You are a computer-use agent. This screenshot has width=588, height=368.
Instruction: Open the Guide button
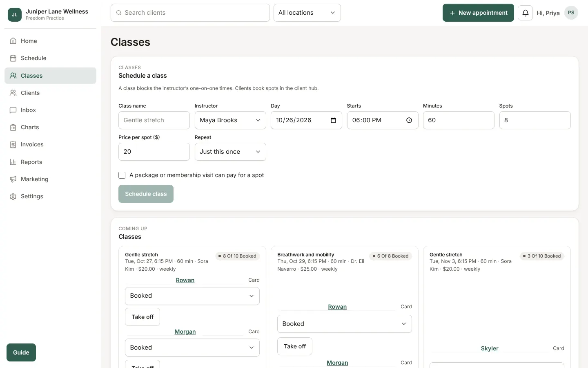coord(21,352)
